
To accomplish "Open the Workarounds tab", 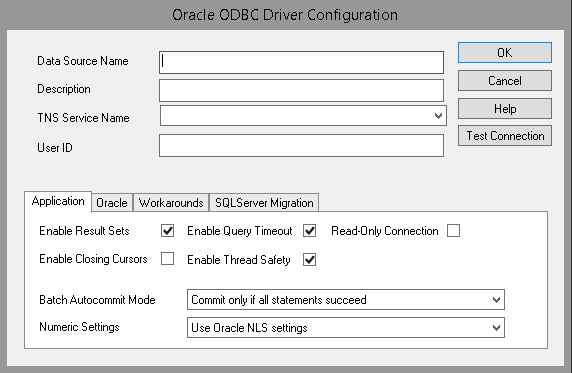I will click(171, 203).
